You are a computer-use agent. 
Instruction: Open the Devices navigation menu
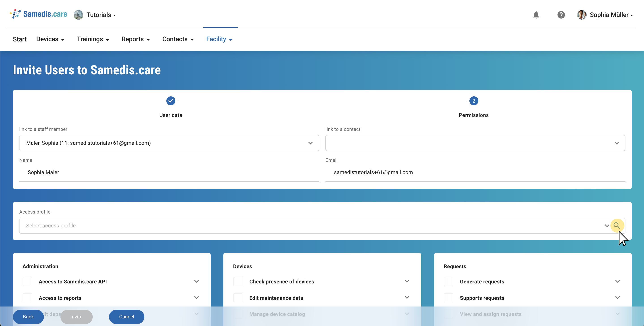pos(50,39)
